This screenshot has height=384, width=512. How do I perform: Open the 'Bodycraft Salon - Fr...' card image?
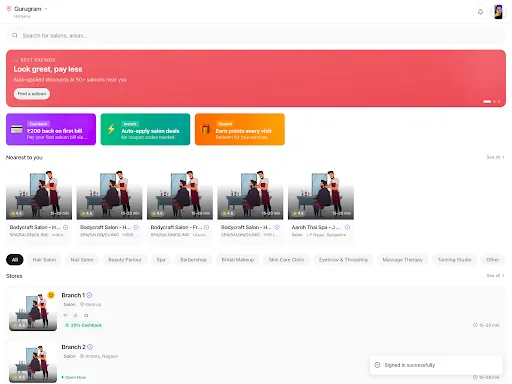pyautogui.click(x=180, y=195)
